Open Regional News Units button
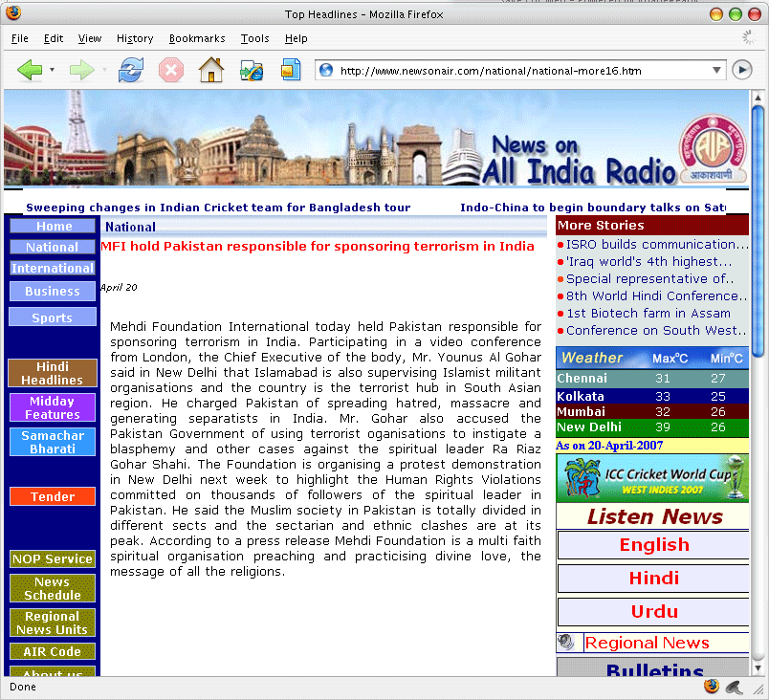The height and width of the screenshot is (700, 769). pyautogui.click(x=53, y=623)
